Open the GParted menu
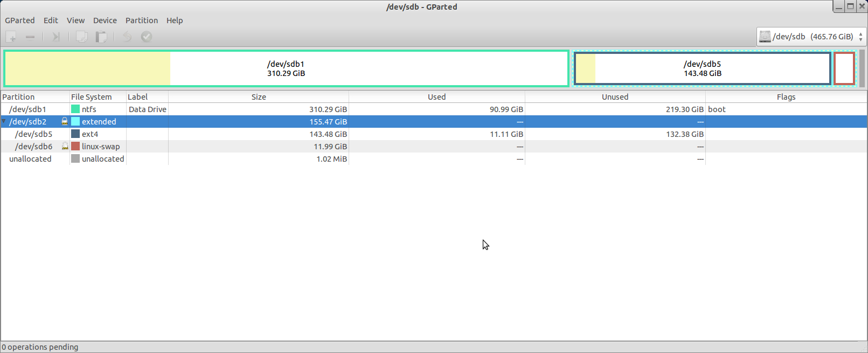Viewport: 868px width, 353px height. [x=20, y=20]
